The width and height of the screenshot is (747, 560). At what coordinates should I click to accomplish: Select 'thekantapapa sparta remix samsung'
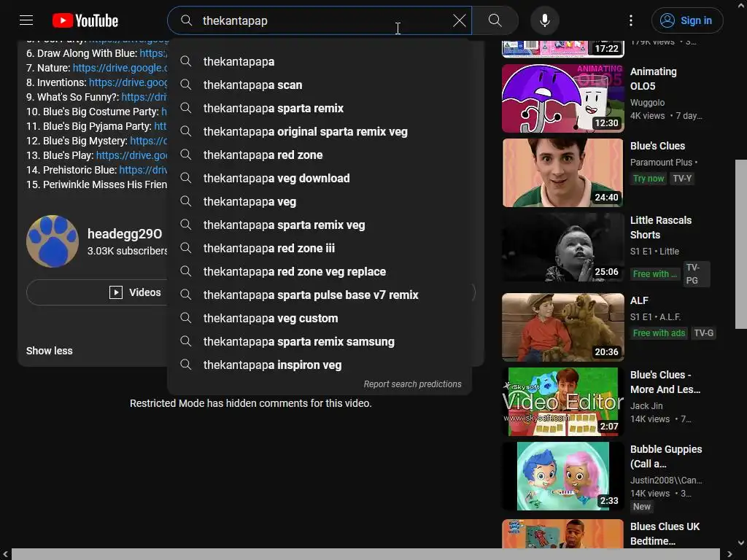coord(320,341)
